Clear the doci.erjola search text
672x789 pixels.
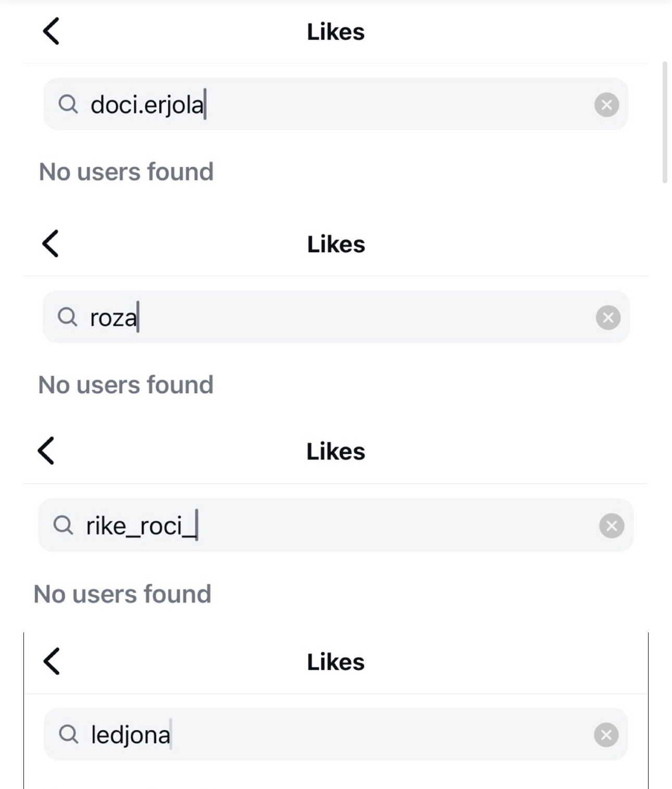click(x=606, y=105)
